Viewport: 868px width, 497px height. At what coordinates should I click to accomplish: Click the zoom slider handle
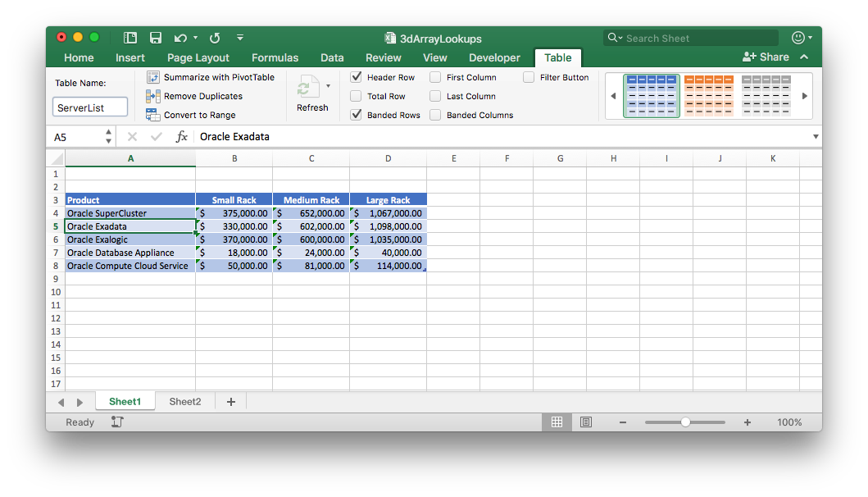(x=685, y=422)
